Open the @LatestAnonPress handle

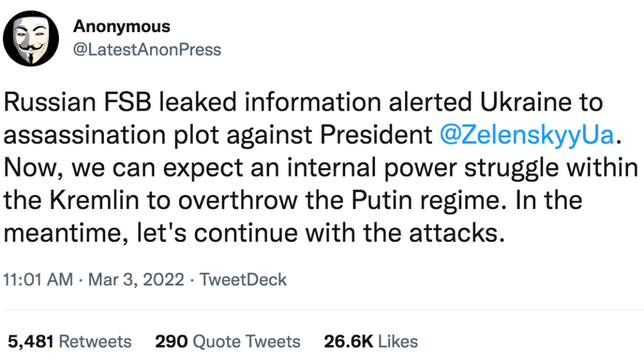tap(147, 50)
